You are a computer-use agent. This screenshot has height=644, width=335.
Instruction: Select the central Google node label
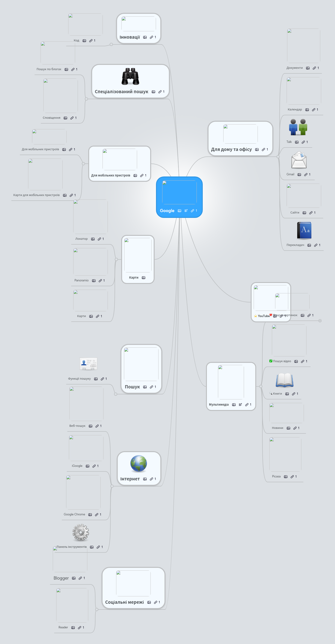pyautogui.click(x=167, y=211)
